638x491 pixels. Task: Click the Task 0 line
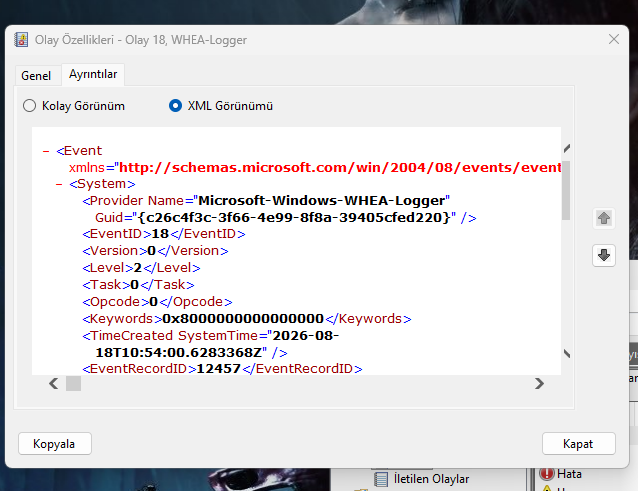point(138,285)
